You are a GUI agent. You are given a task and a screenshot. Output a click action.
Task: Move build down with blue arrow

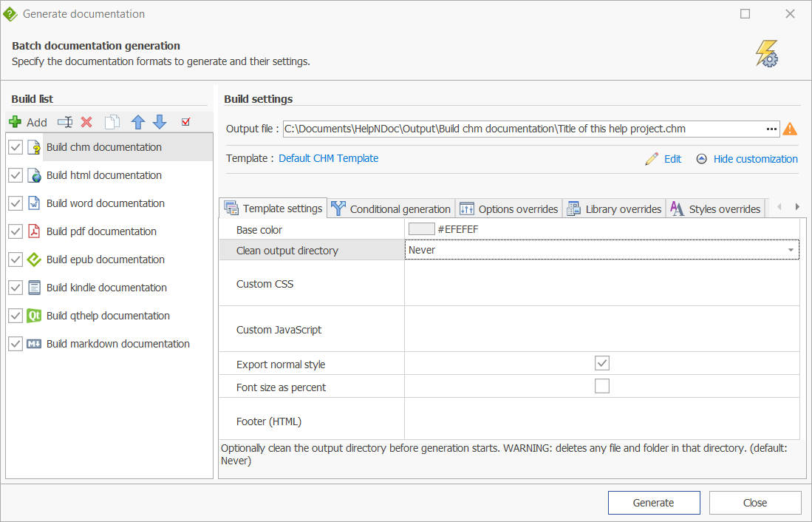point(160,122)
